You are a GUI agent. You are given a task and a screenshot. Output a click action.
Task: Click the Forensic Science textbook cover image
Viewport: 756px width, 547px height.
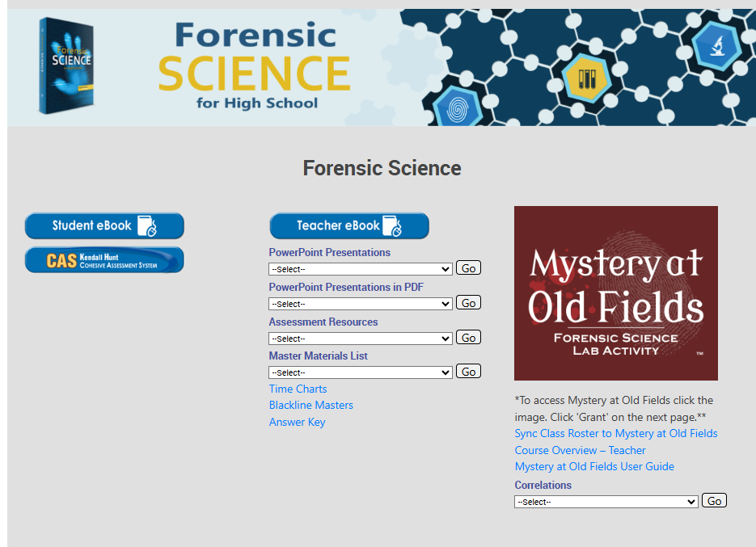[x=66, y=65]
